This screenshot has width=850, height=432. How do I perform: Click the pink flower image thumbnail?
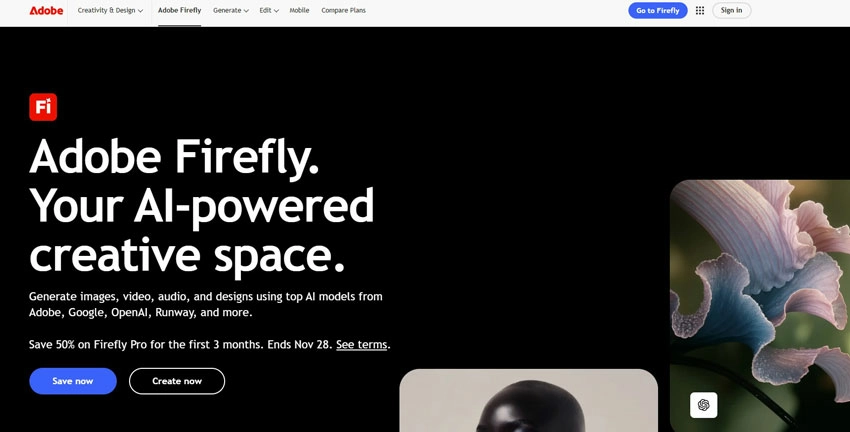(760, 306)
